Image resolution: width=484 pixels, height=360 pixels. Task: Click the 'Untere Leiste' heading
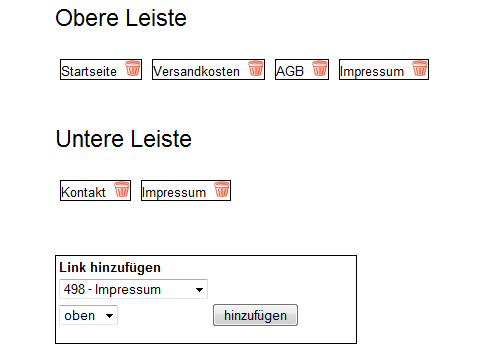(x=123, y=139)
